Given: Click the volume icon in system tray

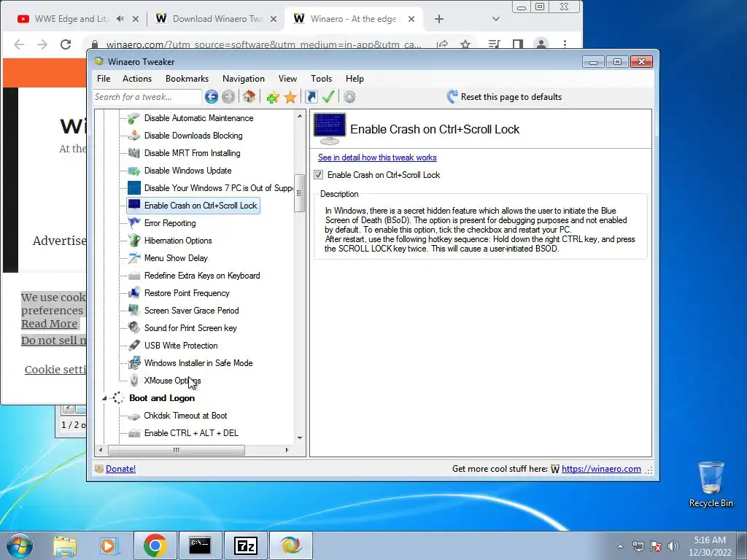Looking at the screenshot, I should [673, 546].
